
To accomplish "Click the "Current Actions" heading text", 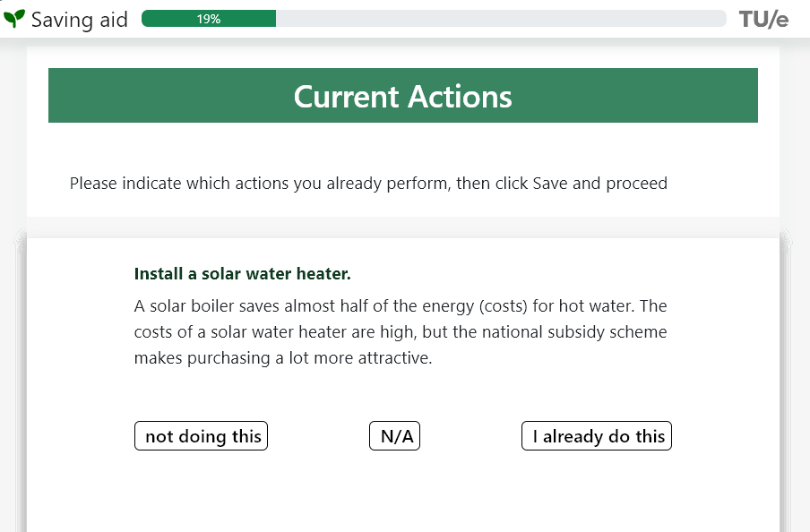I will (402, 97).
